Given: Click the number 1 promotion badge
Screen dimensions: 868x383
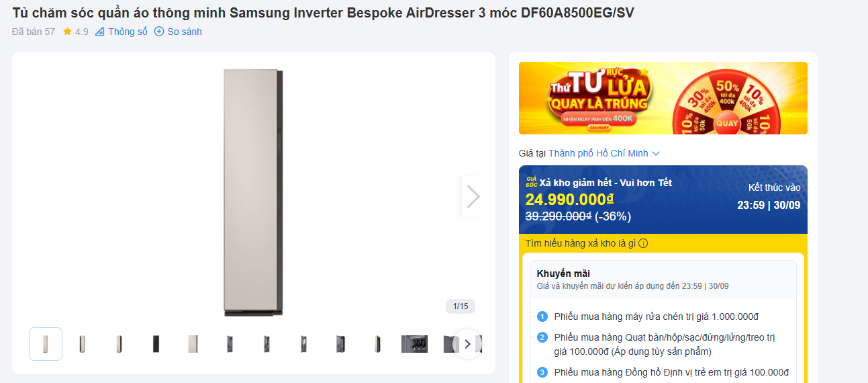Looking at the screenshot, I should click(542, 316).
